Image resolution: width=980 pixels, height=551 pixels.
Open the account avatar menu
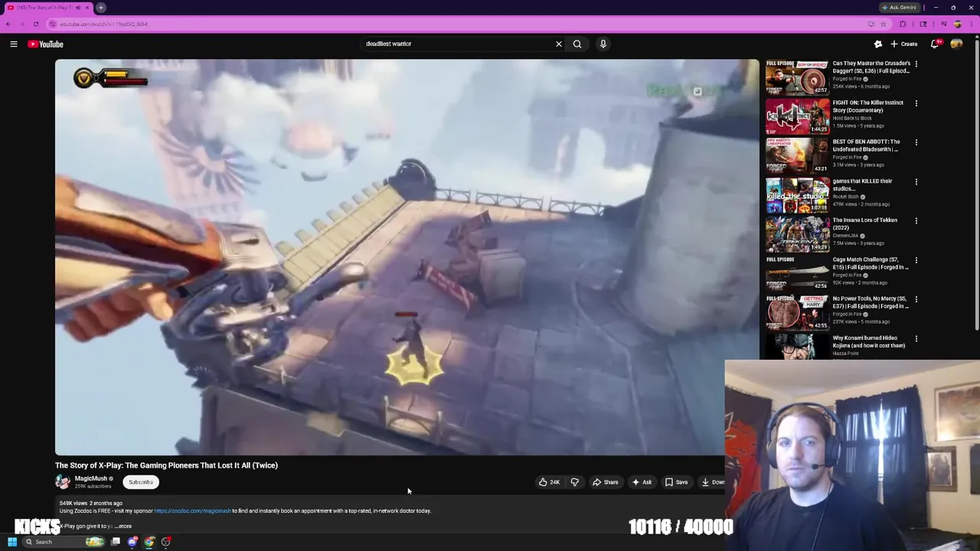pos(956,44)
